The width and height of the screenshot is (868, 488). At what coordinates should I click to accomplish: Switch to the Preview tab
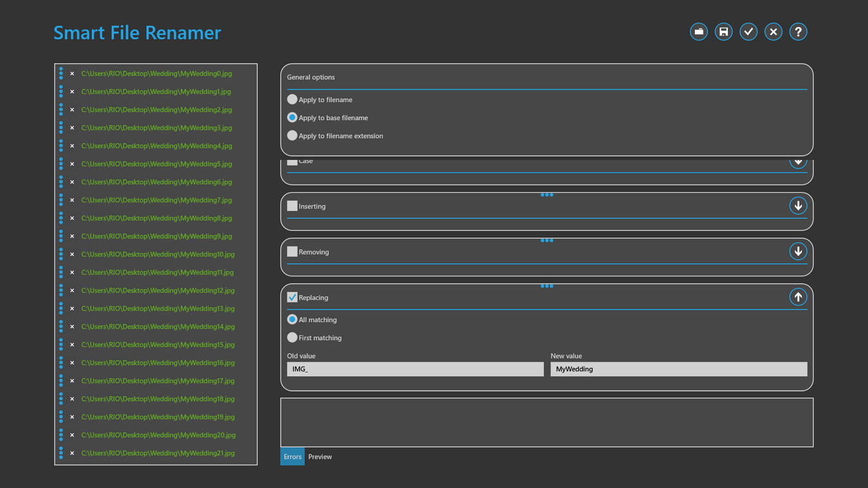point(320,456)
